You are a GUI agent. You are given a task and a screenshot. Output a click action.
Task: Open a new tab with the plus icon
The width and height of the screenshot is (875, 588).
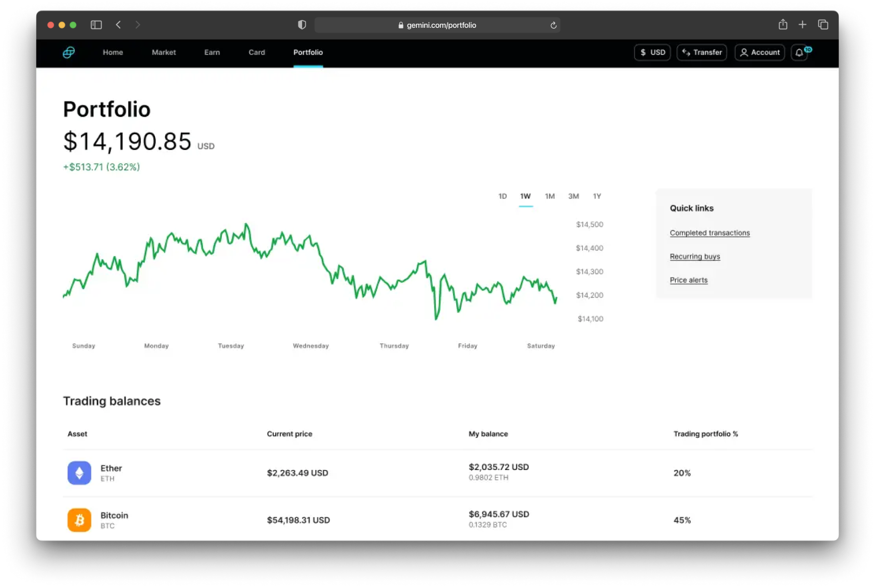click(x=803, y=25)
